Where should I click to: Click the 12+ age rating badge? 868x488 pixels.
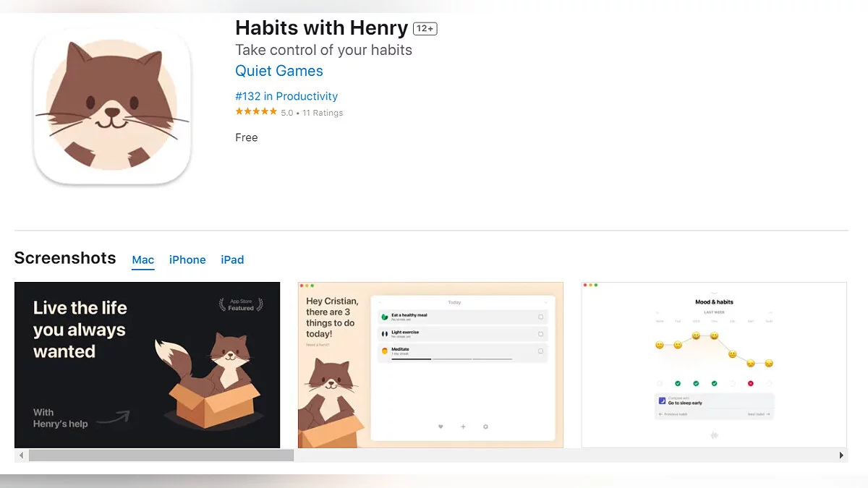pyautogui.click(x=425, y=29)
